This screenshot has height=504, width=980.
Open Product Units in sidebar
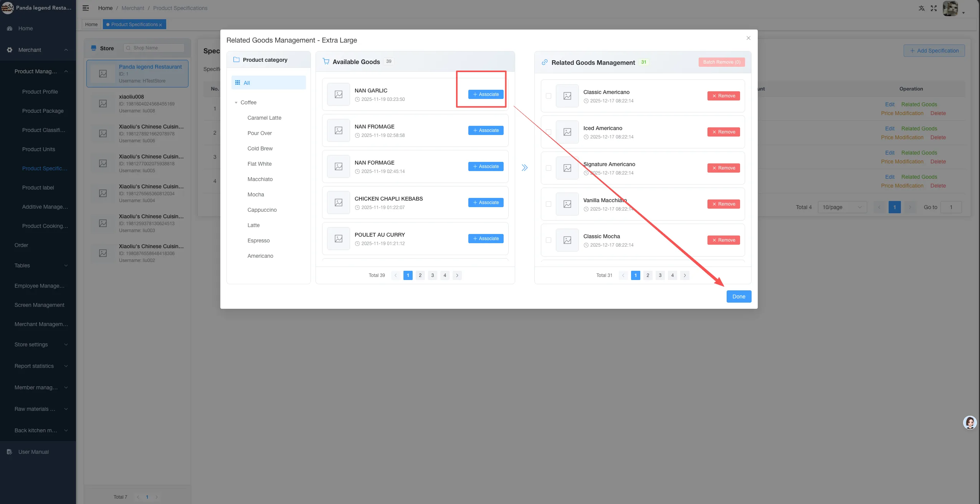38,149
